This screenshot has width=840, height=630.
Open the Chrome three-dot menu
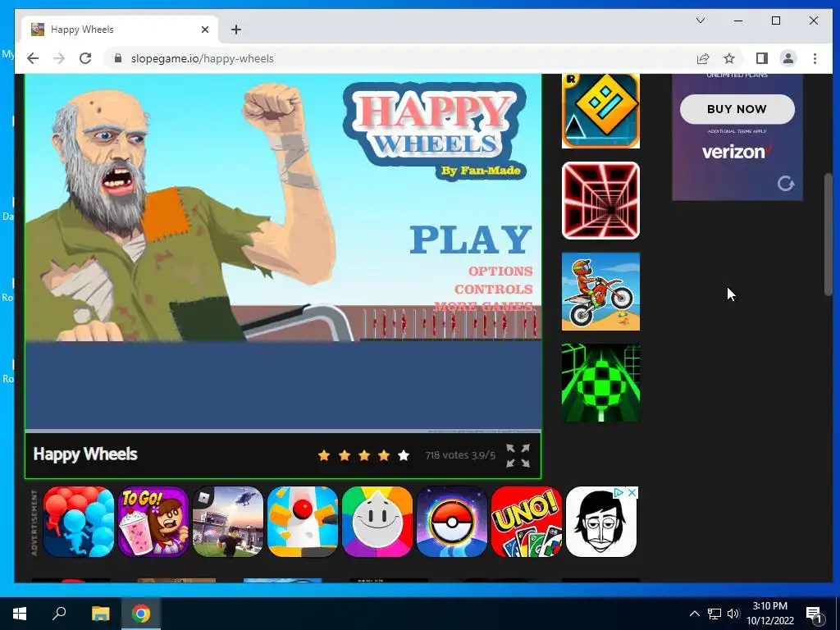click(x=815, y=58)
